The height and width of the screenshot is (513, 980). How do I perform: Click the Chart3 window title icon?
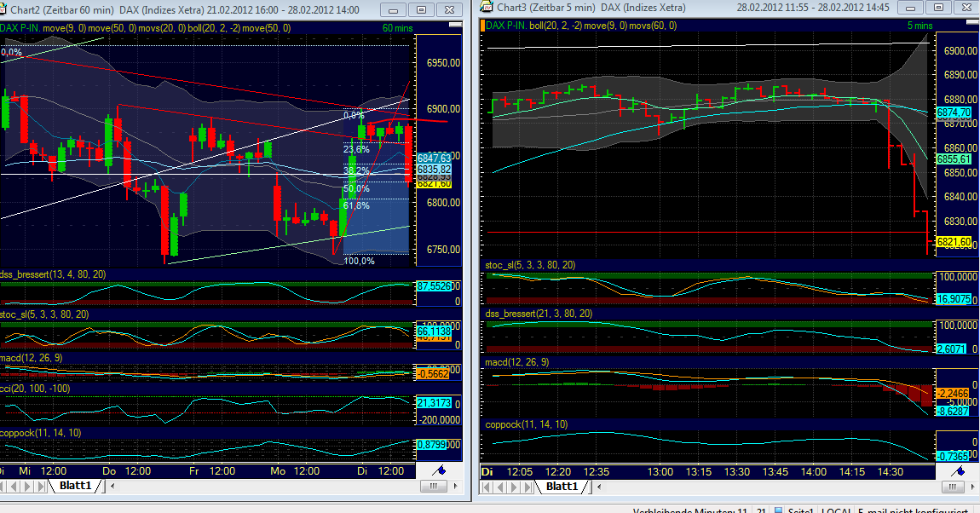(x=487, y=8)
